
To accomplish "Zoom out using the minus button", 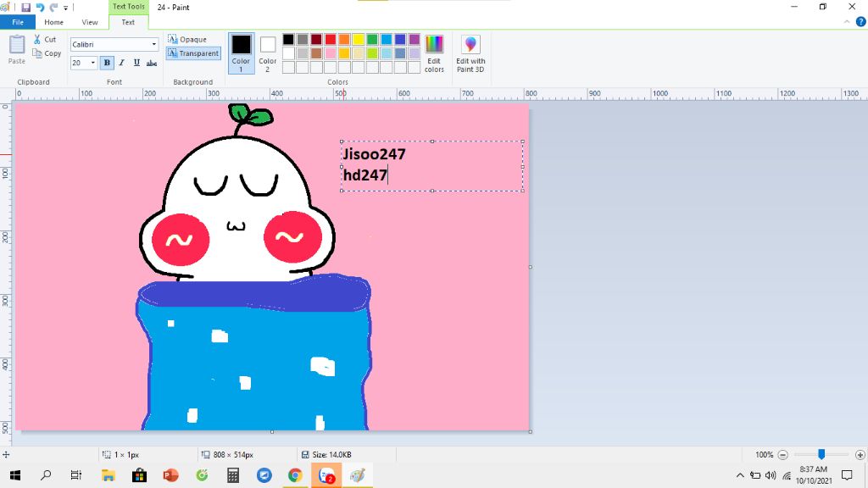I will (x=782, y=455).
